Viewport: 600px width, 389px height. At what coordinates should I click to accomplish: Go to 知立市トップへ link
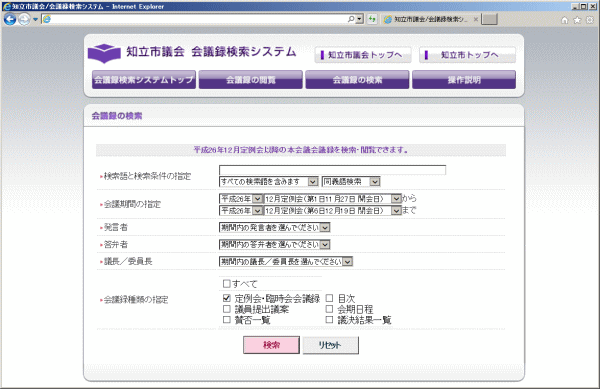(x=468, y=55)
